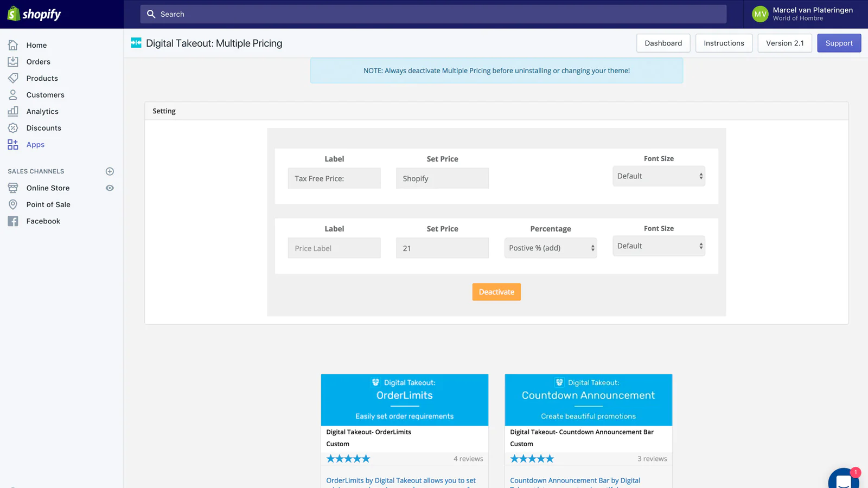Go to Apps in the sidebar

pyautogui.click(x=35, y=145)
